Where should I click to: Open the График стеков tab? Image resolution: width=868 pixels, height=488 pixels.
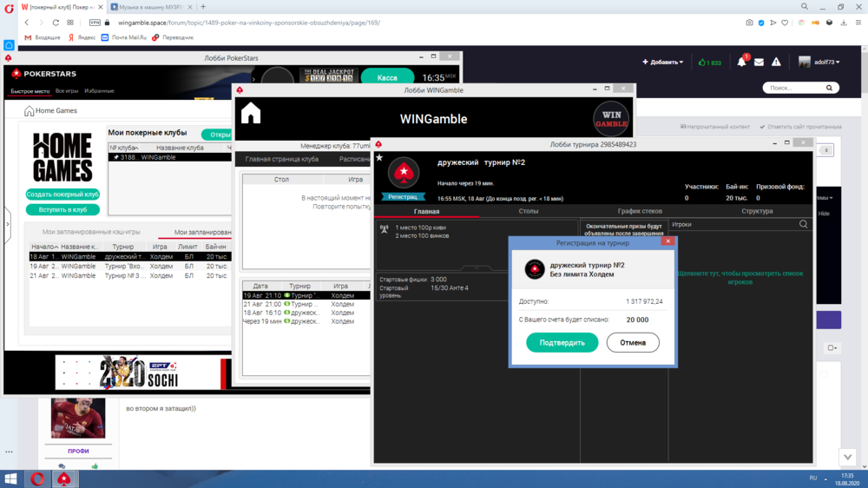[x=640, y=211]
